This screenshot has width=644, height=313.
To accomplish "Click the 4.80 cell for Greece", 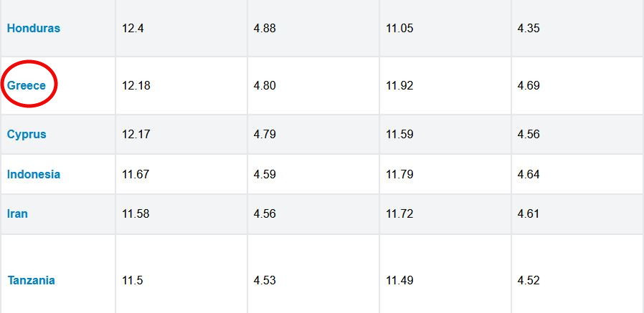I will [x=265, y=86].
